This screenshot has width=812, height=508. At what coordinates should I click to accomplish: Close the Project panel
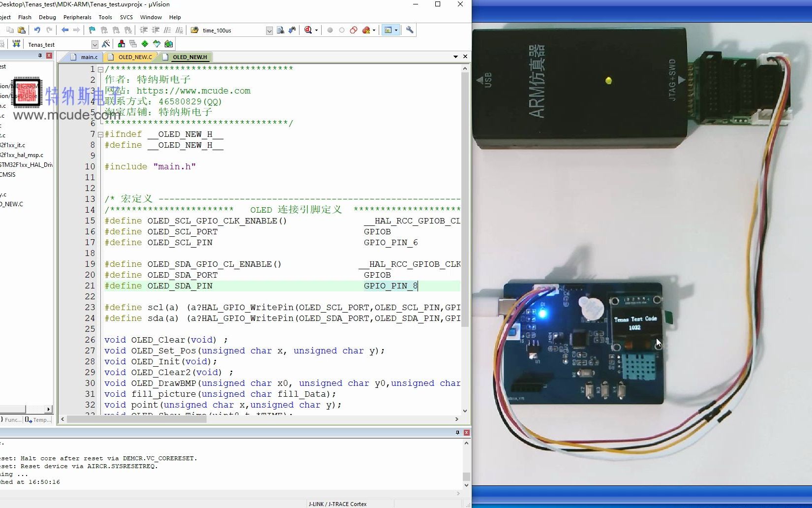(49, 56)
